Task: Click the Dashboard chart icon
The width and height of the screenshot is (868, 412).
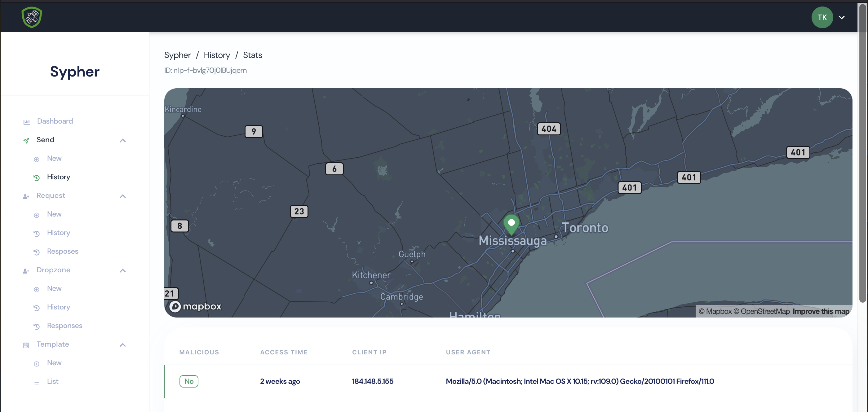Action: (27, 122)
